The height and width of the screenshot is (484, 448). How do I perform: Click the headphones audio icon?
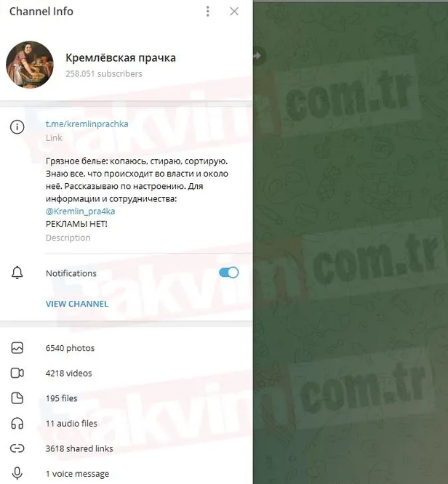(17, 423)
